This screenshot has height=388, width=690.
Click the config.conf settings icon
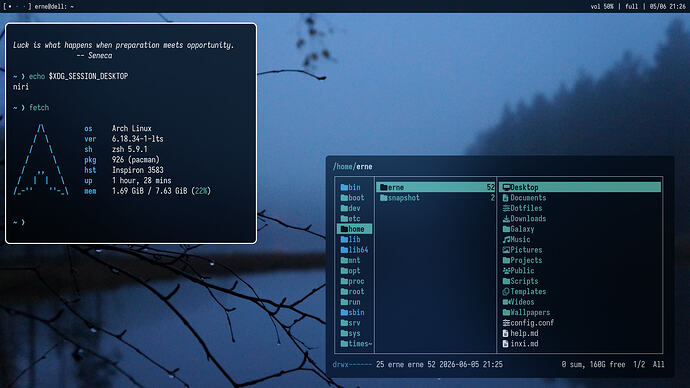coord(506,323)
